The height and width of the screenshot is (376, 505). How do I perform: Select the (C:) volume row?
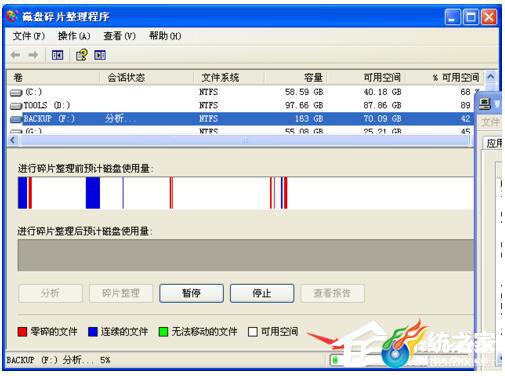240,92
